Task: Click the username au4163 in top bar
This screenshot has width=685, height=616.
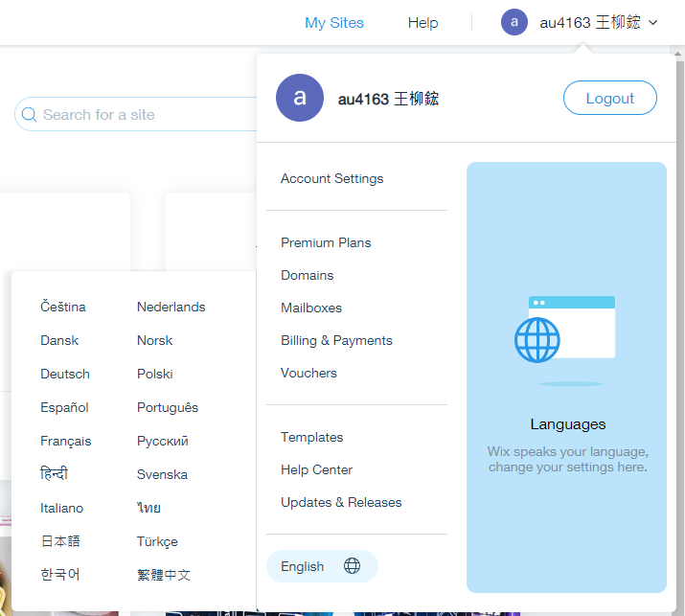Action: (590, 22)
